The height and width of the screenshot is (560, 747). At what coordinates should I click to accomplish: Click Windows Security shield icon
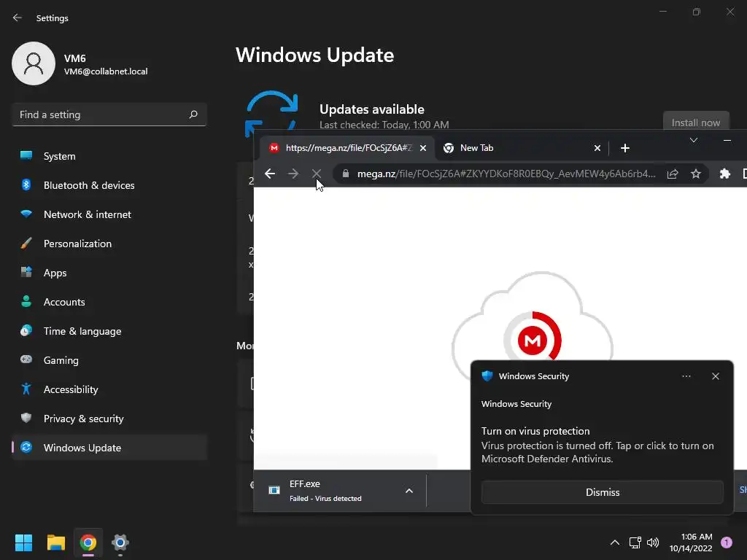(487, 376)
